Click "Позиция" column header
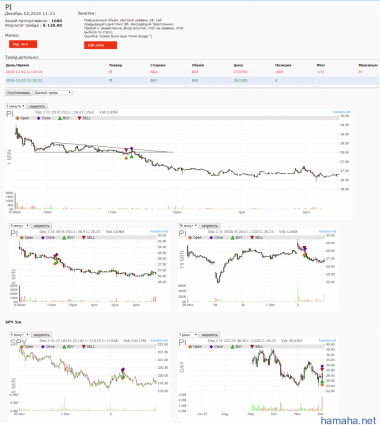380x425 pixels. [x=283, y=65]
